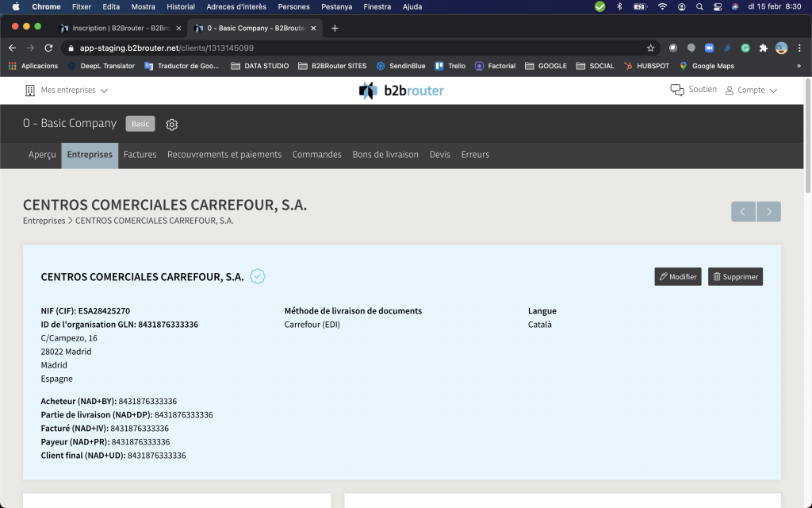Open the GOOGLE bookmark folder
The image size is (812, 508).
point(546,66)
